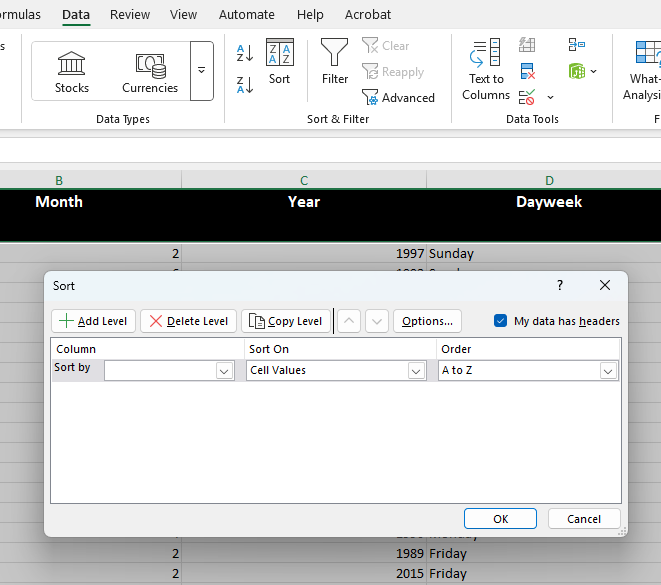The height and width of the screenshot is (585, 661).
Task: Switch to the Review ribbon tab
Action: 130,15
